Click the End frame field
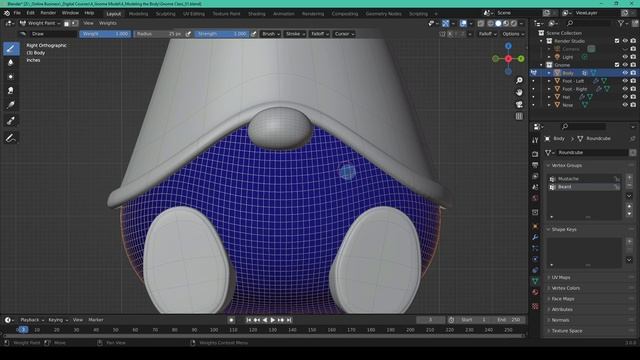Viewport: 640px width, 360px height. [x=509, y=320]
